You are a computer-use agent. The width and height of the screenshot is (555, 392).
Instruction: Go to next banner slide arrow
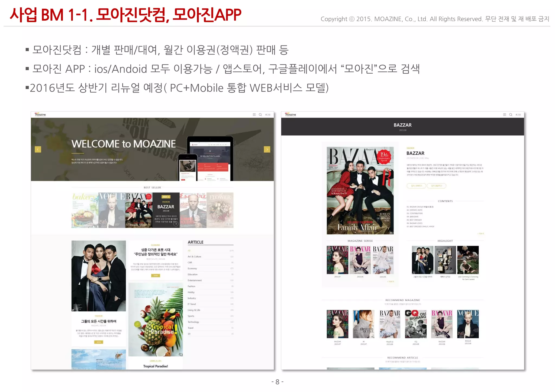coord(267,149)
